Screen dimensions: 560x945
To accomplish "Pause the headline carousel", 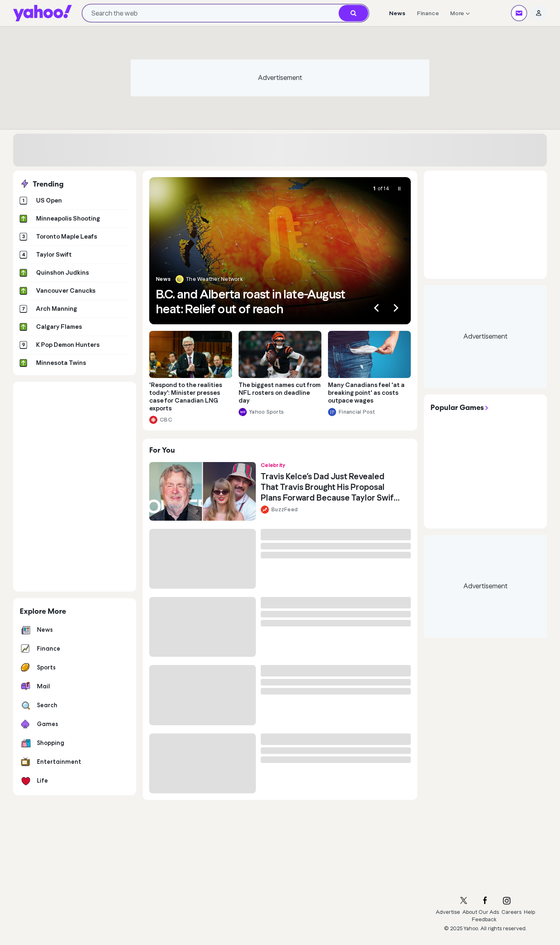I will pyautogui.click(x=399, y=189).
